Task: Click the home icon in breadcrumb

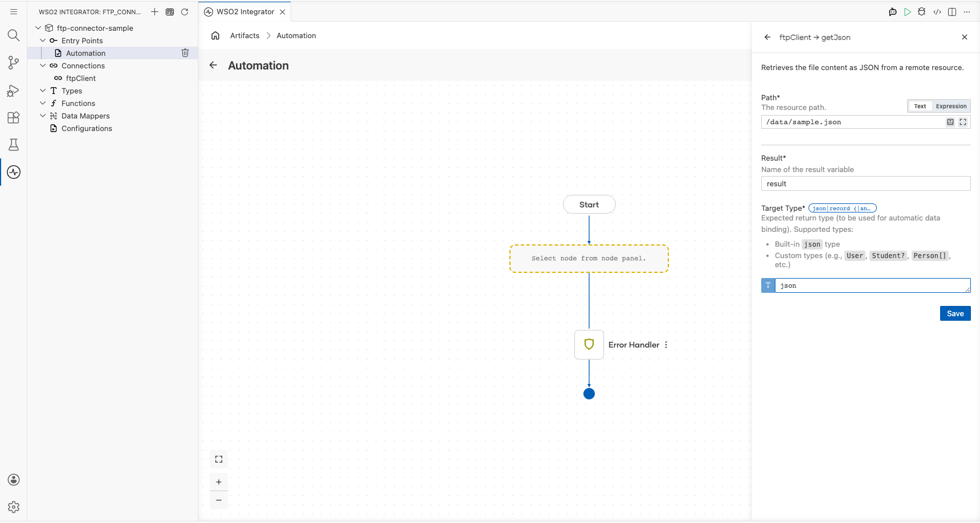Action: tap(215, 35)
